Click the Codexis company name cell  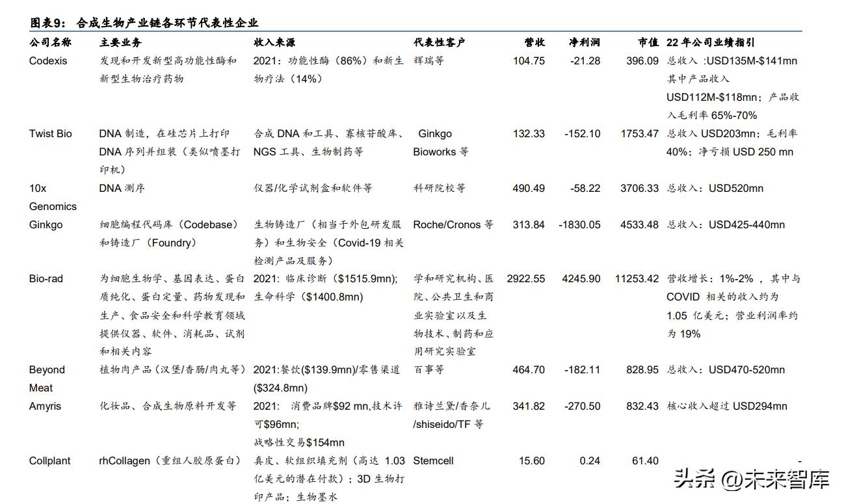pos(48,60)
